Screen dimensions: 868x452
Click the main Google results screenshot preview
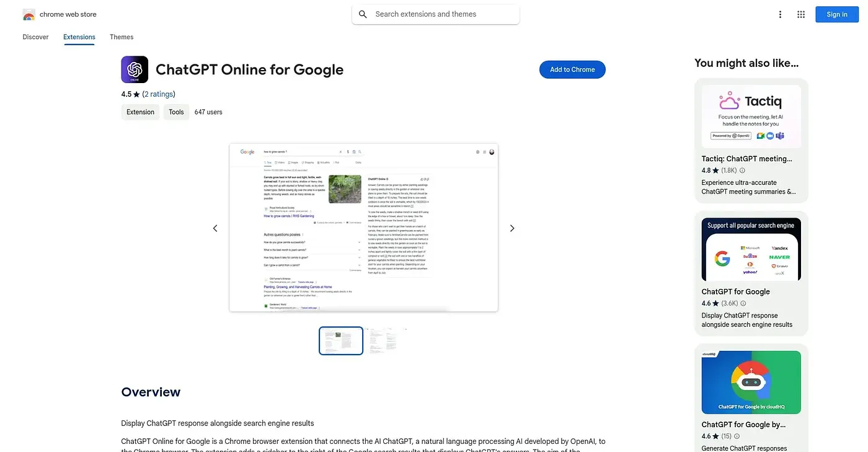pos(363,228)
